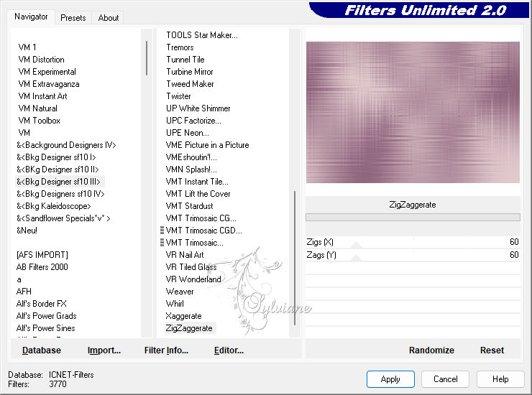
Task: Choose VME Picture in a Picture filter
Action: [207, 145]
